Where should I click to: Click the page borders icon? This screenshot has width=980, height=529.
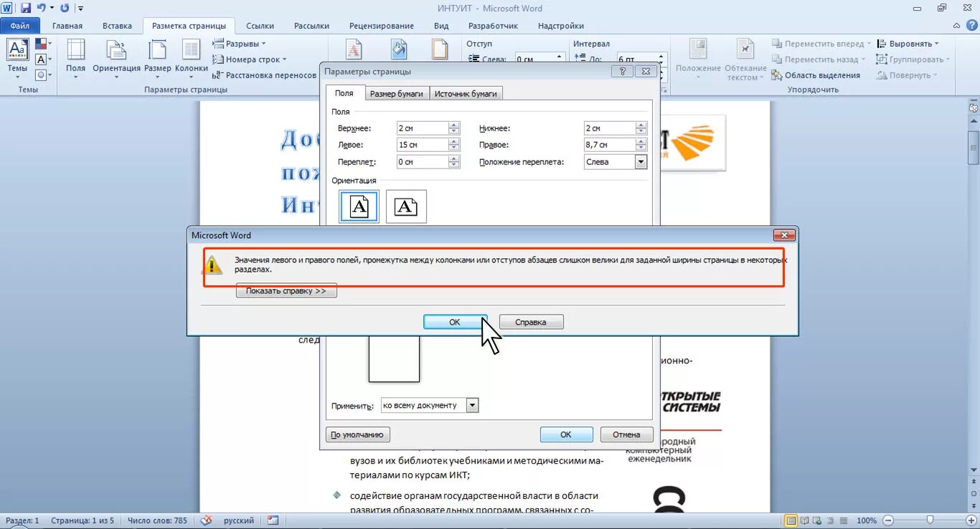point(440,49)
